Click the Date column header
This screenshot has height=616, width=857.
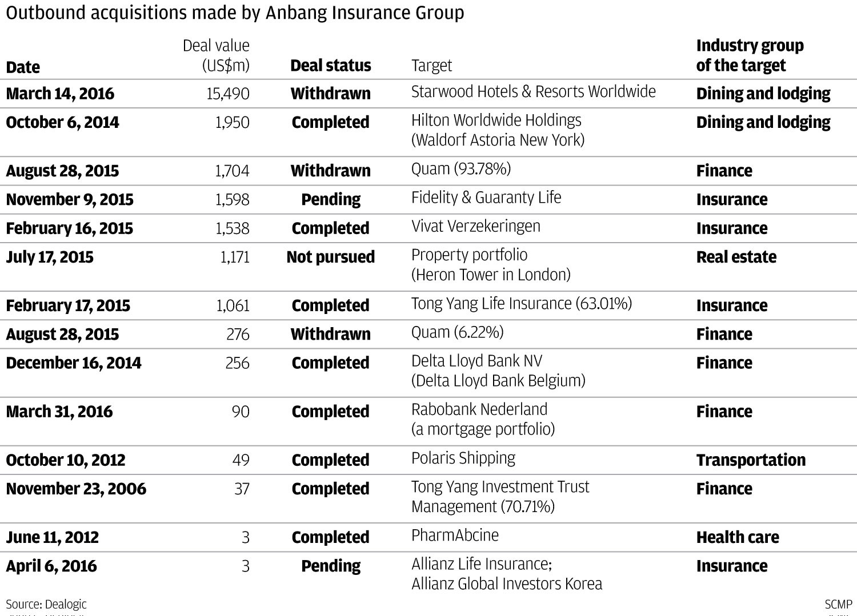tap(23, 67)
